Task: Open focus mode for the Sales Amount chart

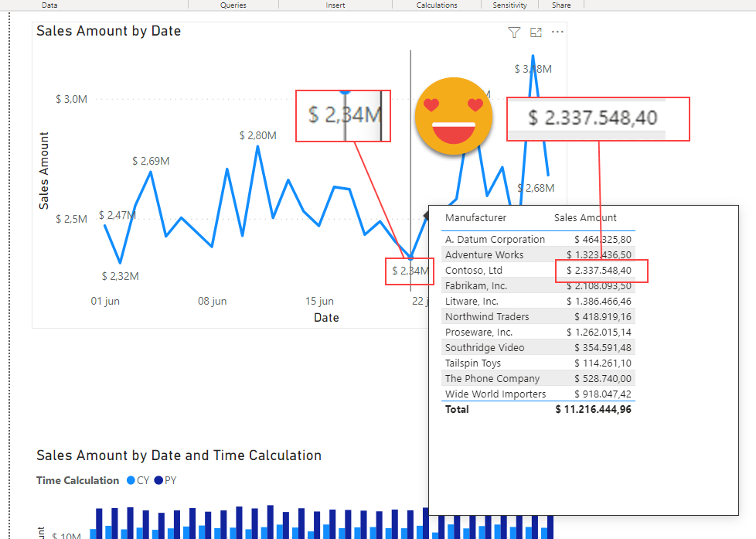Action: click(x=536, y=32)
